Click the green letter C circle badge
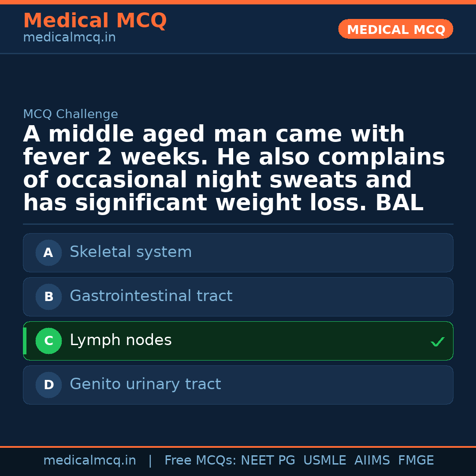476x476 pixels. pyautogui.click(x=48, y=341)
